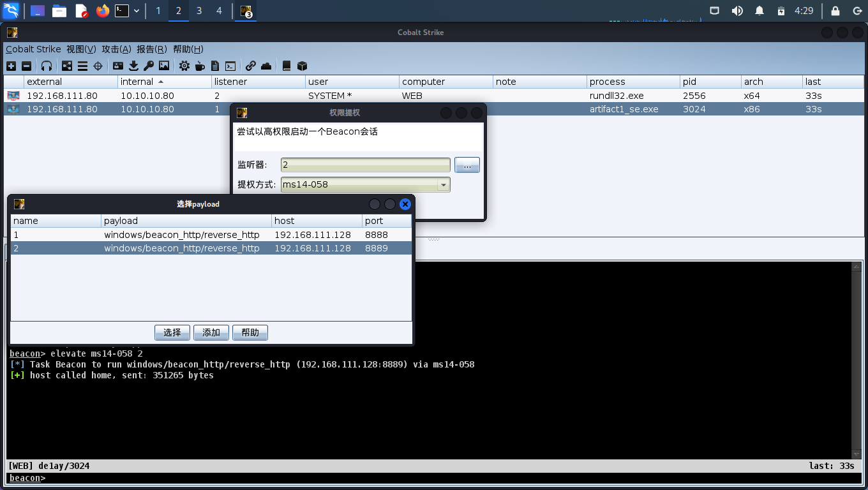This screenshot has width=868, height=490.
Task: Click Cobalt Strike taskbar window button
Action: [246, 11]
